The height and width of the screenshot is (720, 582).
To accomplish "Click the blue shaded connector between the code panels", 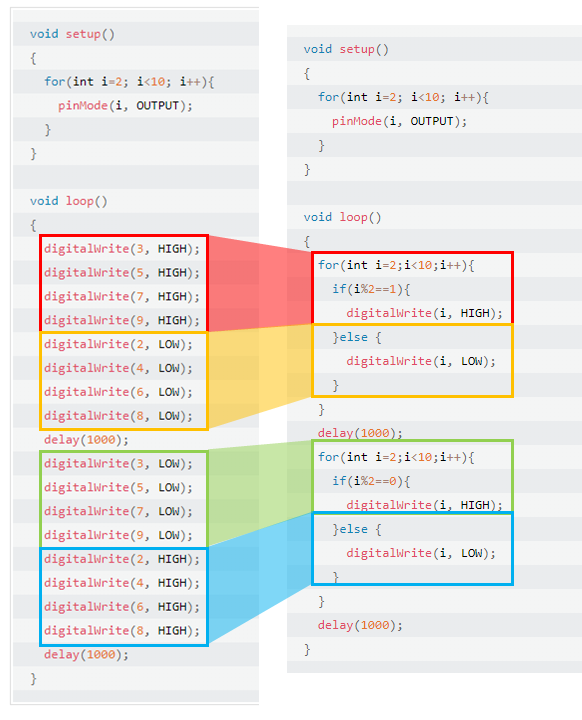I will pyautogui.click(x=260, y=579).
